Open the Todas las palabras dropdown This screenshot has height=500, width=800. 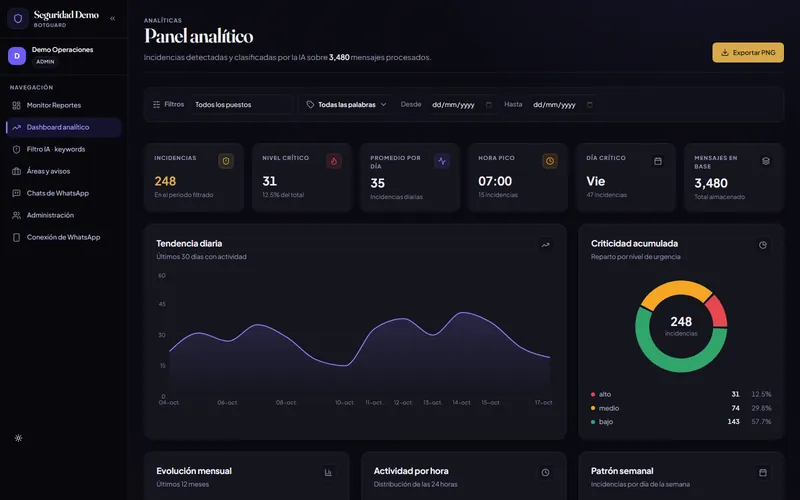click(346, 105)
